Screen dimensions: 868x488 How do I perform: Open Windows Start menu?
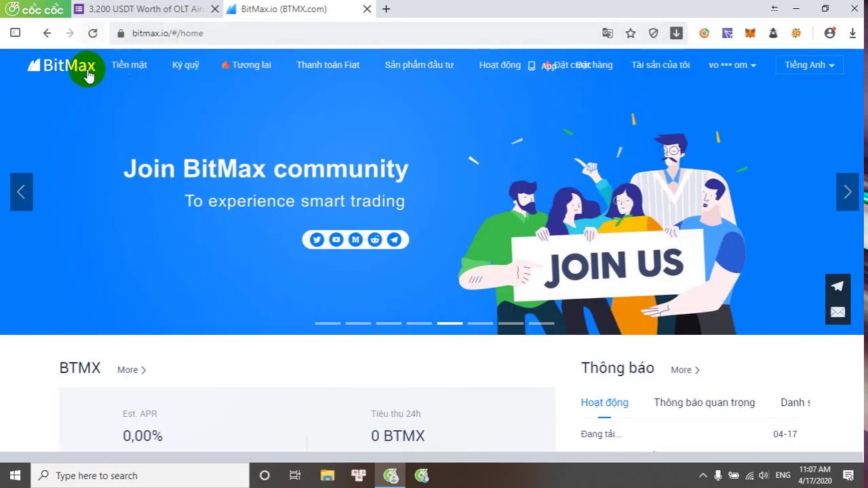click(x=15, y=475)
